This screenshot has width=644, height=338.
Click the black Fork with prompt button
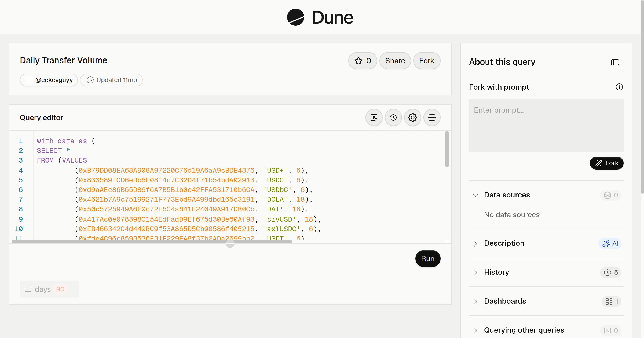(x=606, y=163)
